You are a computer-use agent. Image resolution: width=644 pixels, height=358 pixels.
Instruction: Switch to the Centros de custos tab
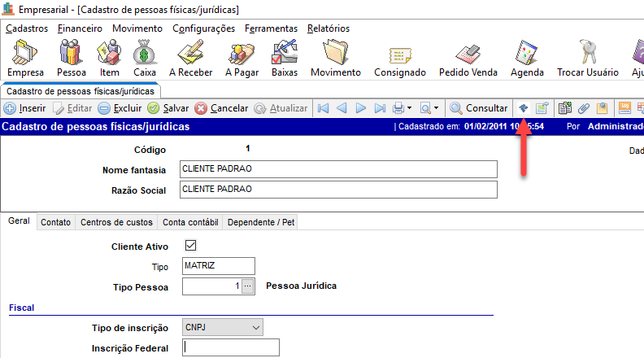coord(116,222)
